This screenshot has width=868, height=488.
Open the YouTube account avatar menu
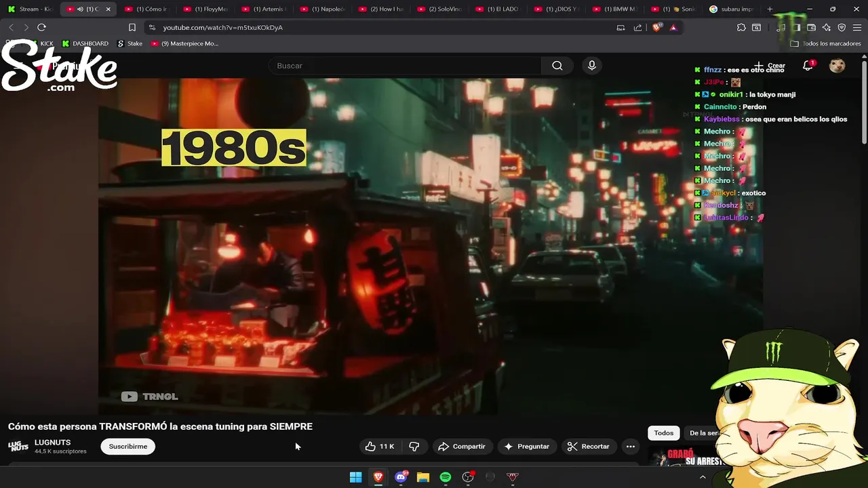[837, 66]
